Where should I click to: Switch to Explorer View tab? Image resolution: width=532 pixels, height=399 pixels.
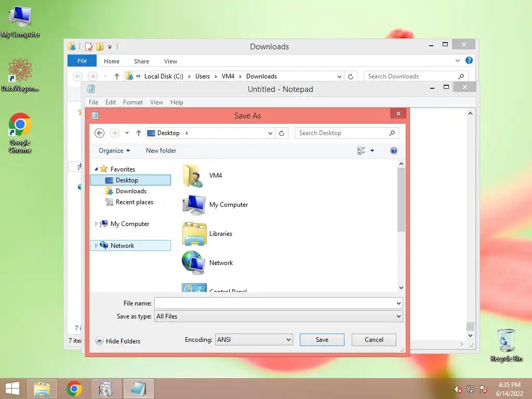tap(170, 61)
